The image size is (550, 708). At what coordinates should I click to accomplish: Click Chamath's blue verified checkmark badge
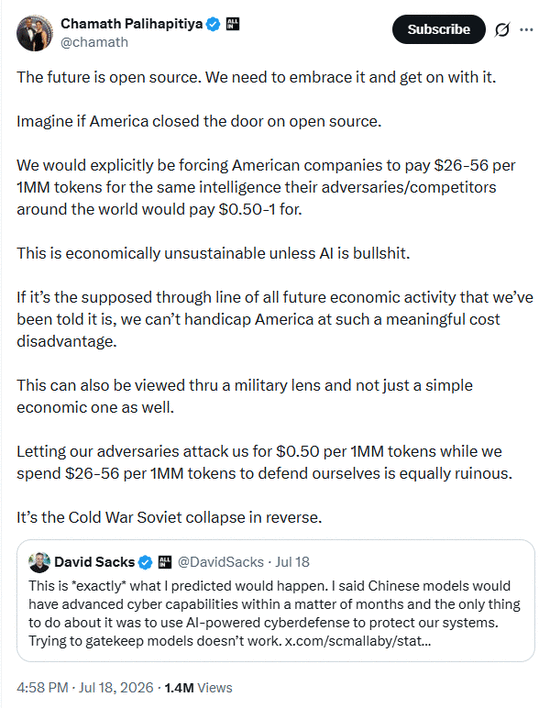[213, 24]
